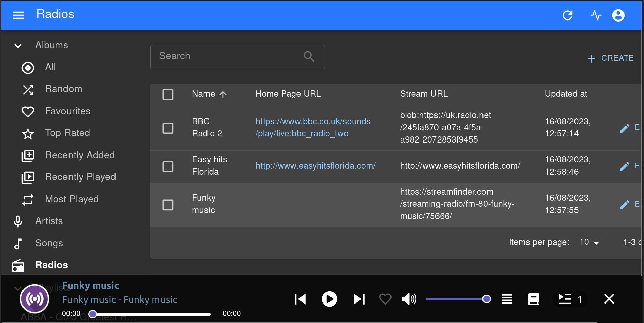This screenshot has height=323, width=644.
Task: Adjust the volume slider in the player
Action: click(x=458, y=298)
